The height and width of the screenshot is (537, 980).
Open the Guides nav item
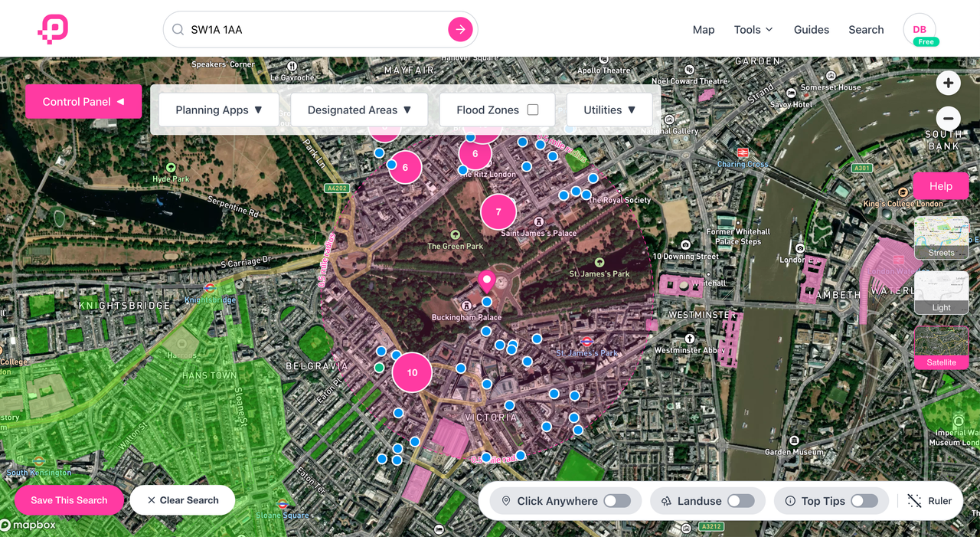tap(812, 30)
